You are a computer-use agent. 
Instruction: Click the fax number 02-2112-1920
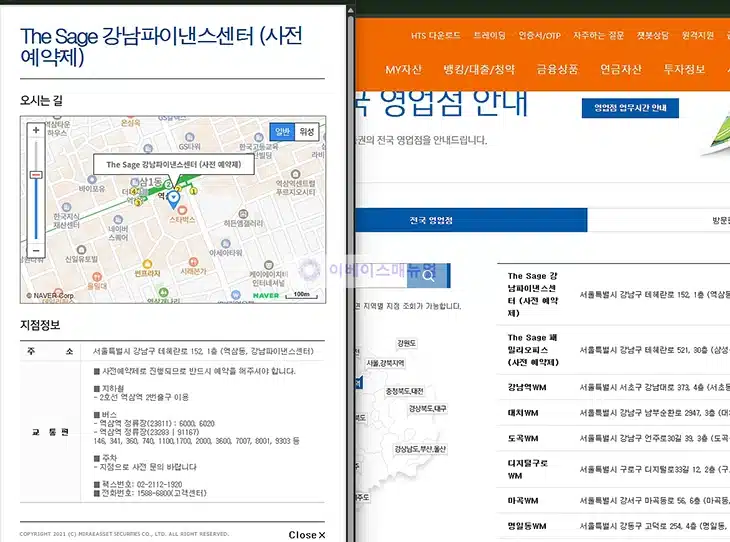(159, 484)
